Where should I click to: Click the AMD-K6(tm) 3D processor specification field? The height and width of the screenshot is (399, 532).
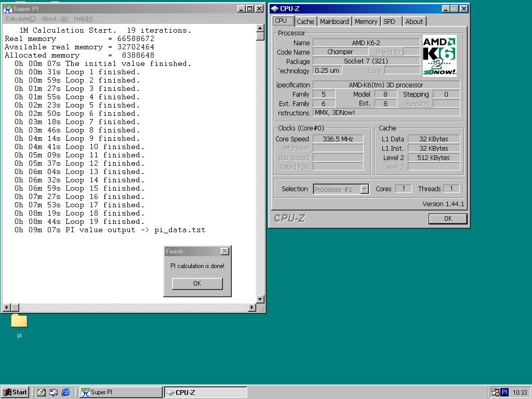point(386,85)
